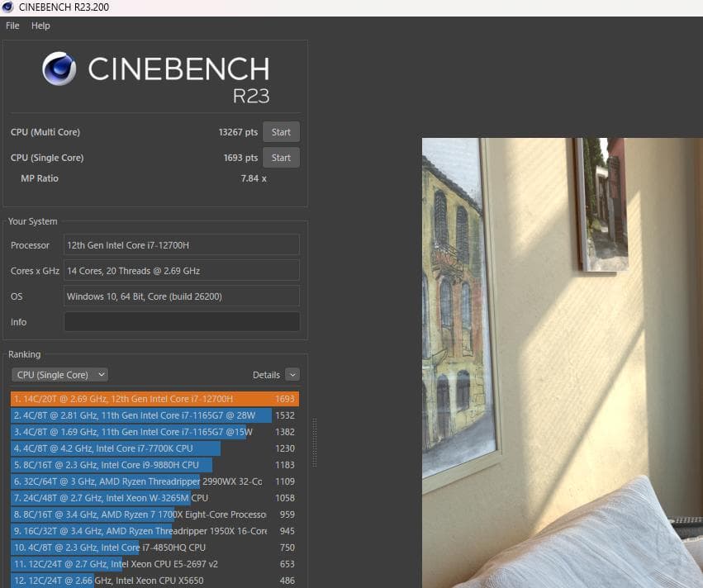Select ranking row 5 Intel Core i9-9880H
The width and height of the screenshot is (703, 588).
[x=154, y=465]
